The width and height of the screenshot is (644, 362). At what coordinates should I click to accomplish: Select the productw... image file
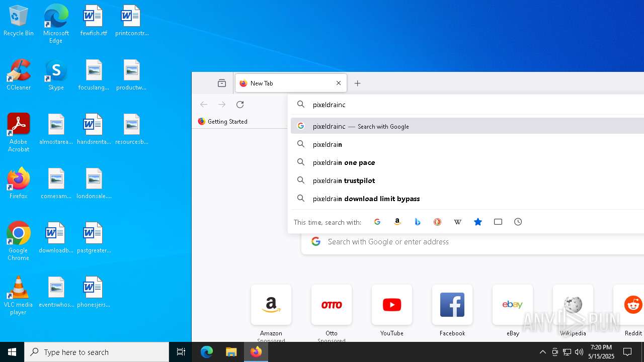[131, 75]
